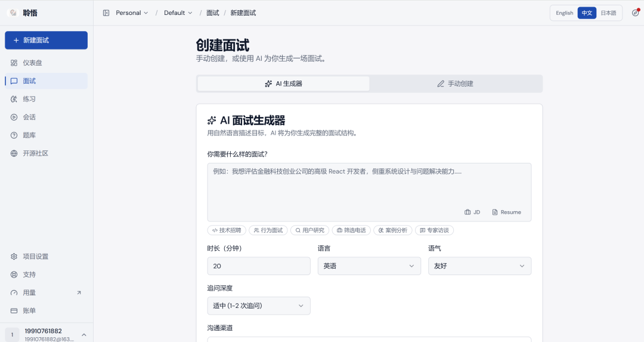Click in the 你需要什么样的面试 text area
The image size is (644, 342).
pos(369,192)
